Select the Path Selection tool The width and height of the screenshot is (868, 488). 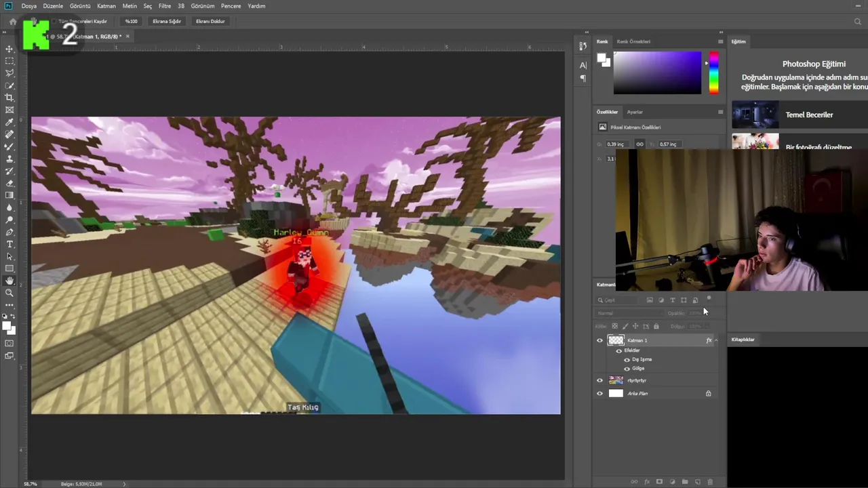[x=9, y=256]
